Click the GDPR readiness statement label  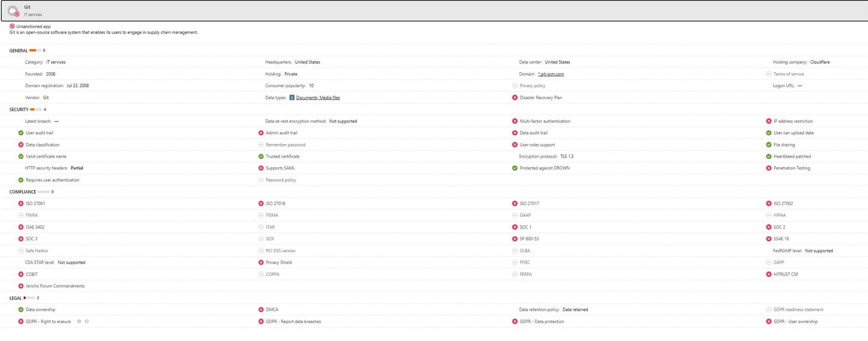[x=798, y=310]
